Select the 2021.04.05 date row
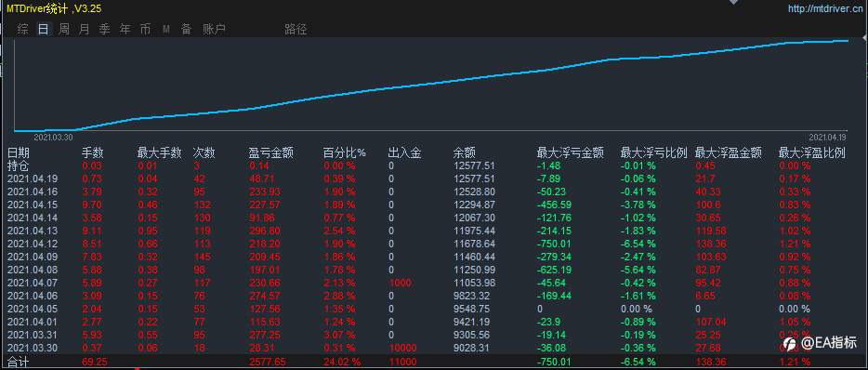Viewport: 868px width, 370px height. [x=33, y=309]
